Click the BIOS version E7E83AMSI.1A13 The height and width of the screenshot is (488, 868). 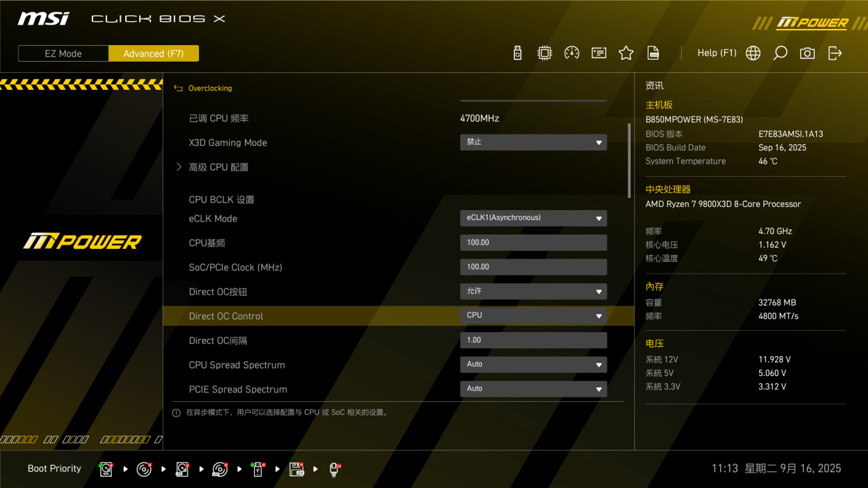[x=791, y=134]
